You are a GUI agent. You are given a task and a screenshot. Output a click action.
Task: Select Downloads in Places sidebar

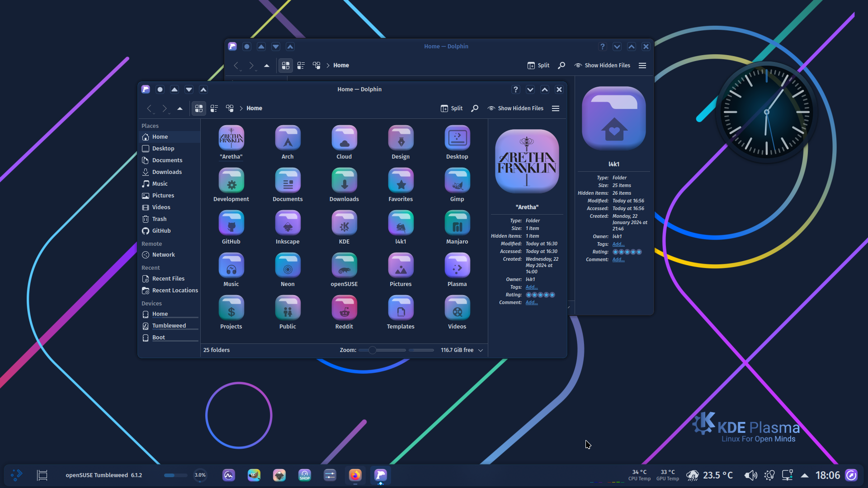[x=170, y=172]
